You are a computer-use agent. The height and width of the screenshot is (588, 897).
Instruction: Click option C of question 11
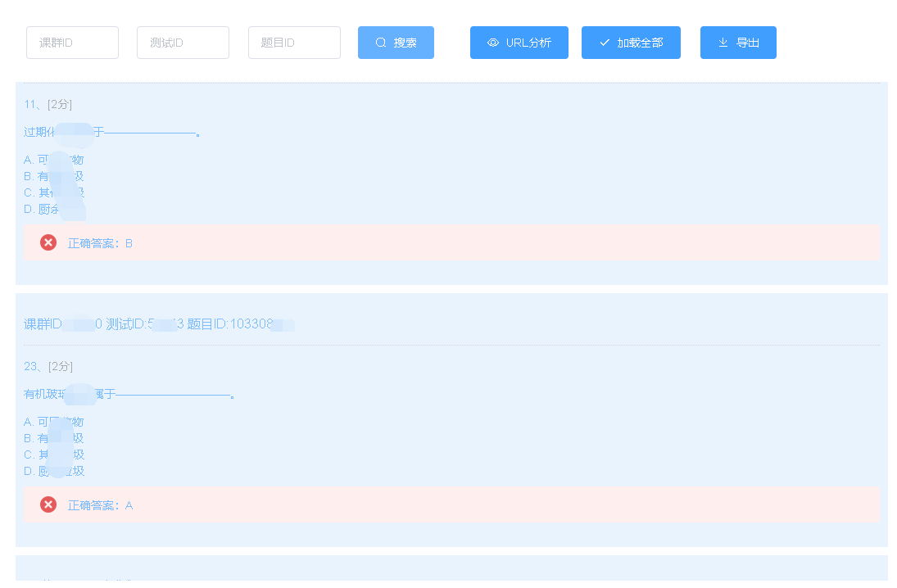pyautogui.click(x=54, y=192)
